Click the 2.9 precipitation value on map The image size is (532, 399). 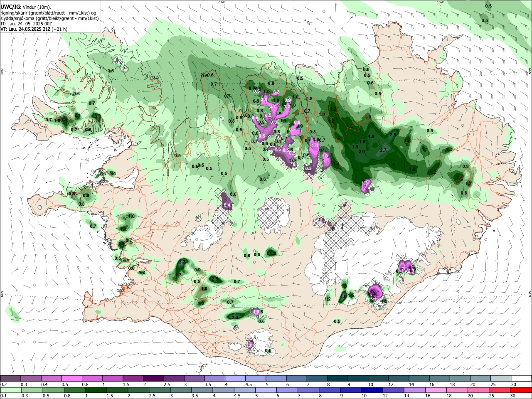click(235, 318)
